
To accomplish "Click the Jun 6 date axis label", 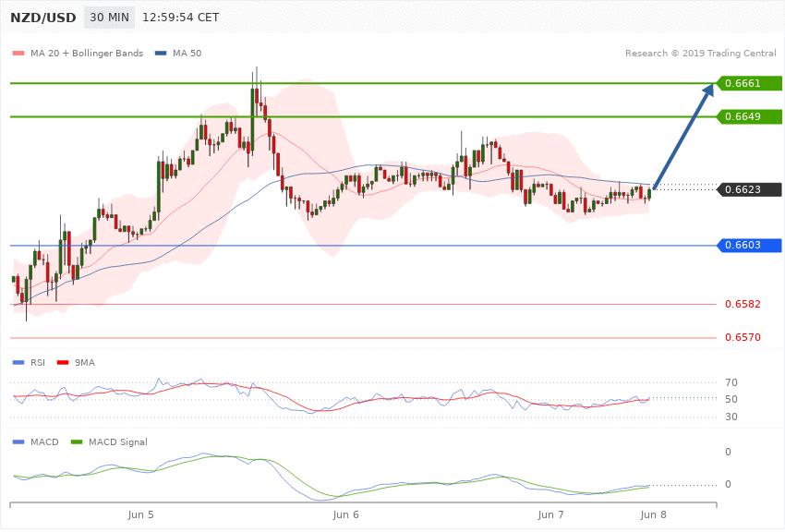I will click(x=346, y=514).
